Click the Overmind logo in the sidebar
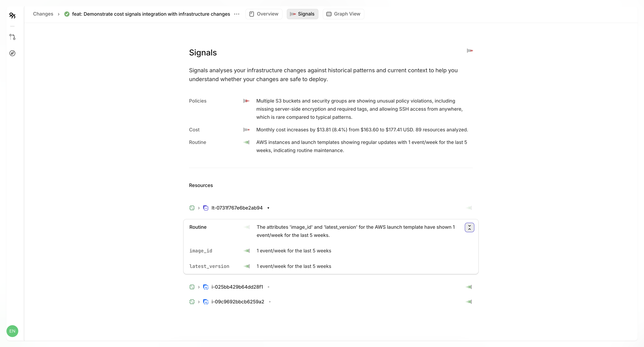 12,16
